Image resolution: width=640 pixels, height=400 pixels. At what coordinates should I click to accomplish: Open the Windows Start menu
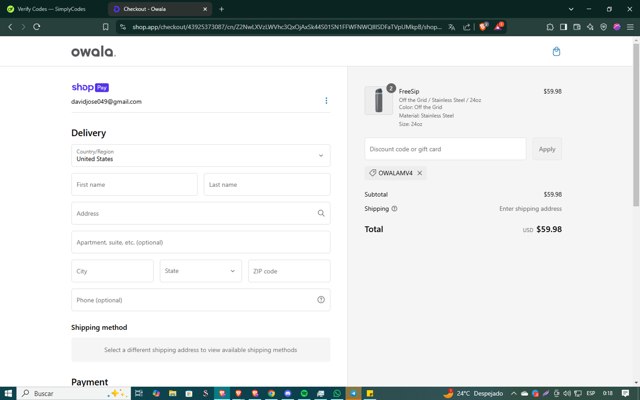click(x=8, y=393)
